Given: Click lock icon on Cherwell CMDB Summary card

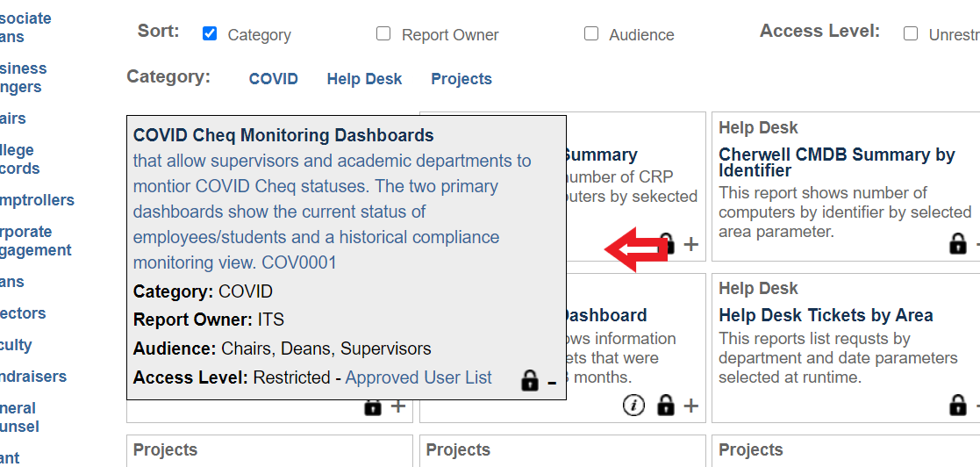Looking at the screenshot, I should click(958, 244).
